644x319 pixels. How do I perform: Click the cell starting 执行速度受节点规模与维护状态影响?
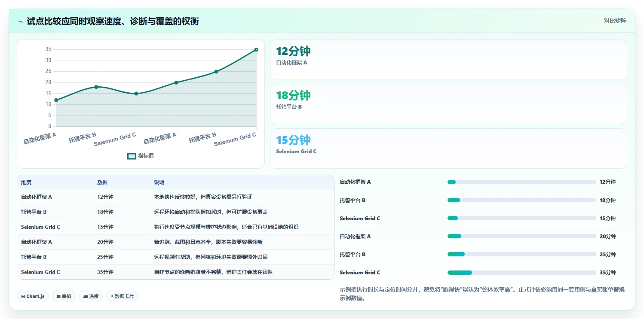click(226, 227)
